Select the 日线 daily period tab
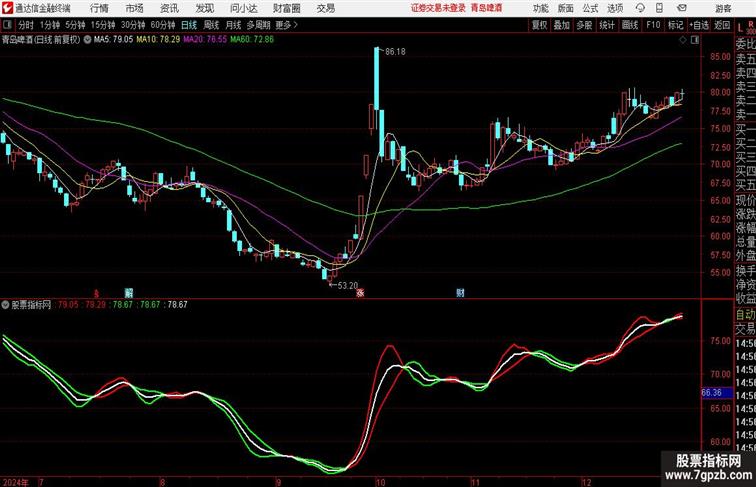 189,25
